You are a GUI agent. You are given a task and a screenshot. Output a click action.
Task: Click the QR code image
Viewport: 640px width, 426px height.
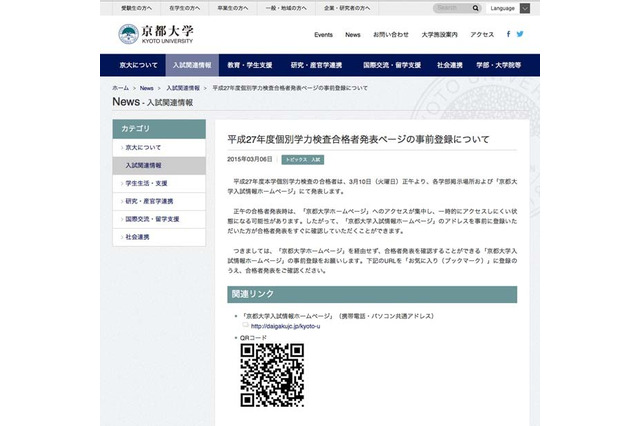tap(272, 375)
